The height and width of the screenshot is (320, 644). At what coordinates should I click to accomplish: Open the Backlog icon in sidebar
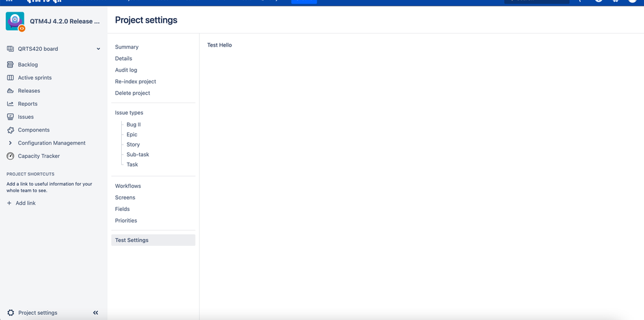click(10, 65)
